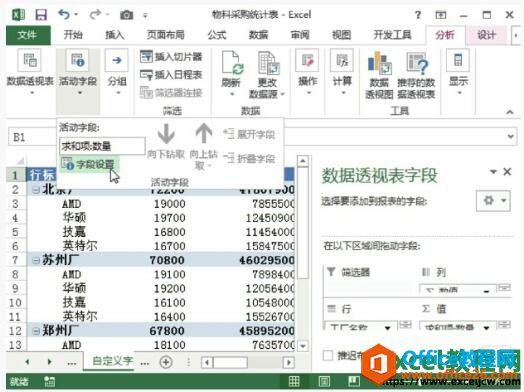
Task: Click the horizontal scrollbar right arrow
Action: point(288,362)
